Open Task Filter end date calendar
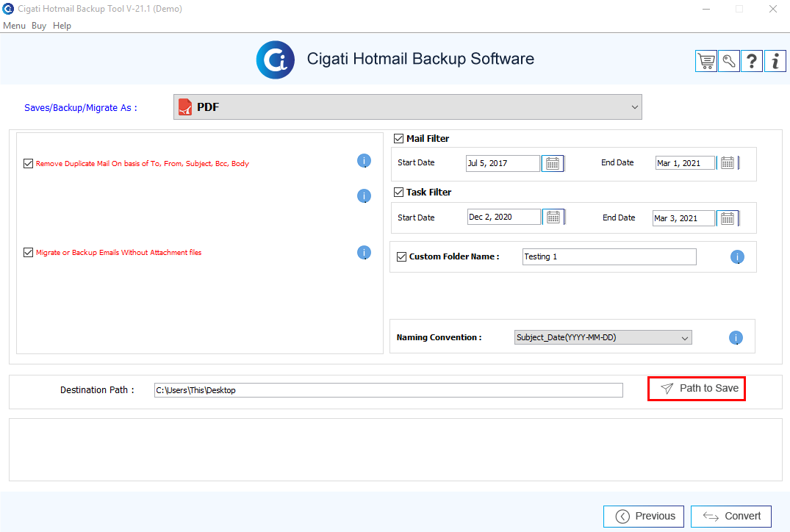The width and height of the screenshot is (790, 532). (x=728, y=218)
